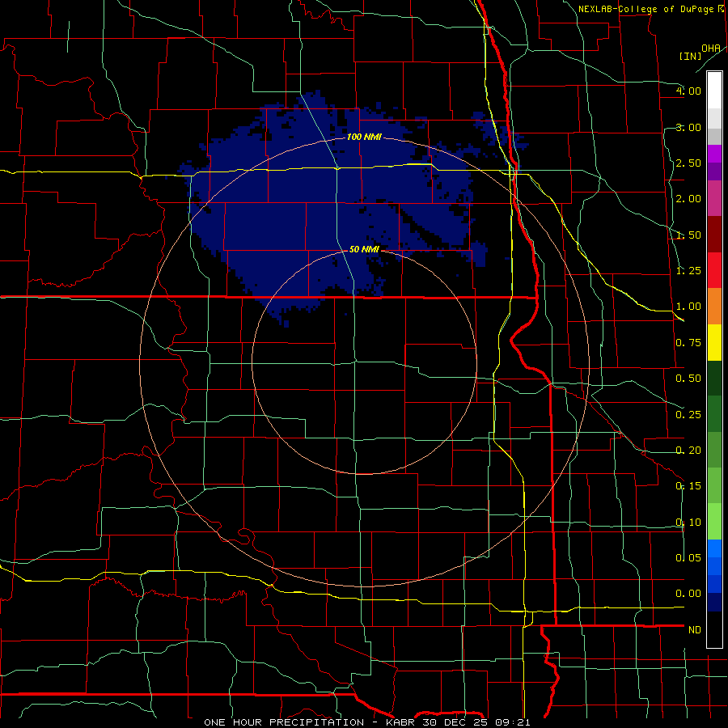Click the "100 NMI" range ring label
This screenshot has height=728, width=728.
(x=364, y=137)
